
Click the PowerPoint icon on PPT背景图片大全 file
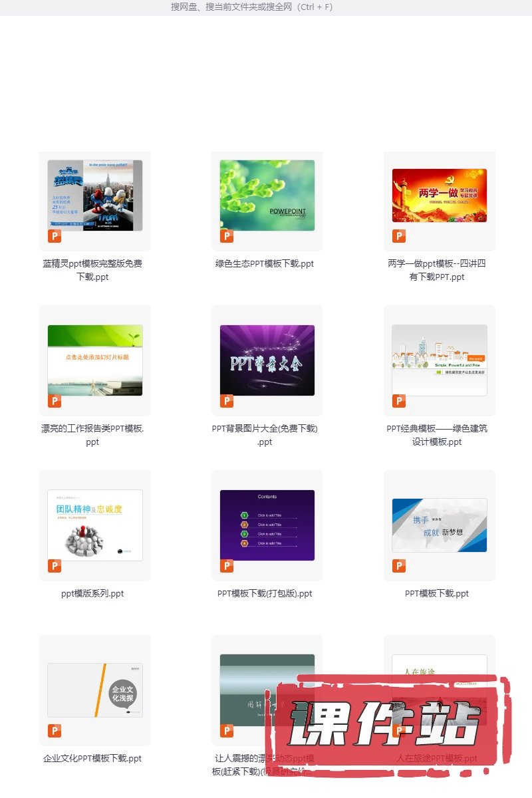tap(227, 401)
